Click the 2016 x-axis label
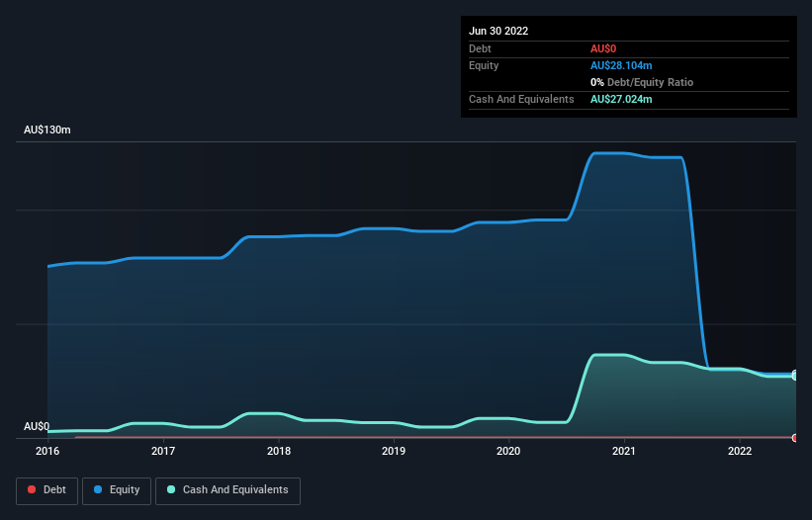 [x=47, y=451]
